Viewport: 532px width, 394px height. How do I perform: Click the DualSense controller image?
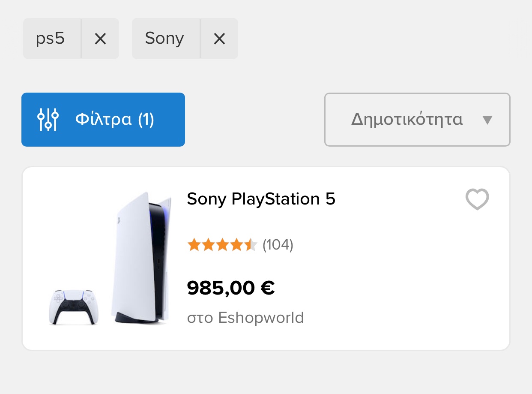(73, 307)
